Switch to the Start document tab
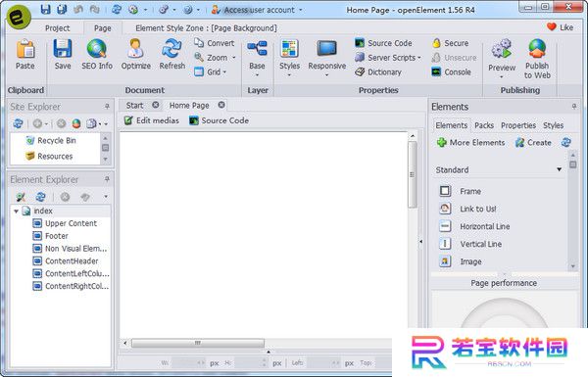This screenshot has height=377, width=588. (x=134, y=106)
